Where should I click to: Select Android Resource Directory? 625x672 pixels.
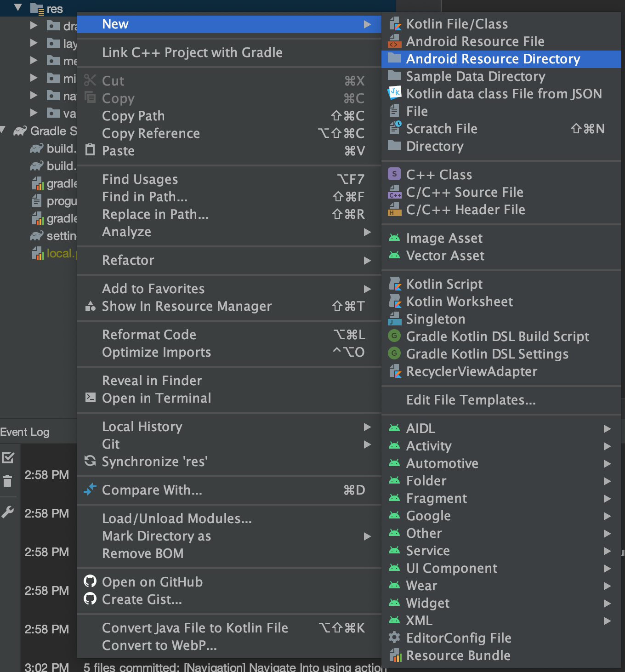(x=493, y=59)
